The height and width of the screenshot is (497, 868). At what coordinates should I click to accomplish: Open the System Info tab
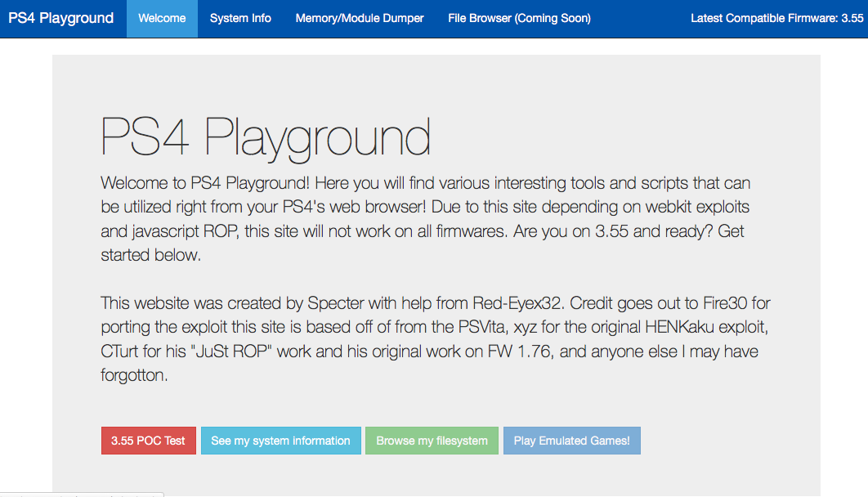tap(240, 18)
